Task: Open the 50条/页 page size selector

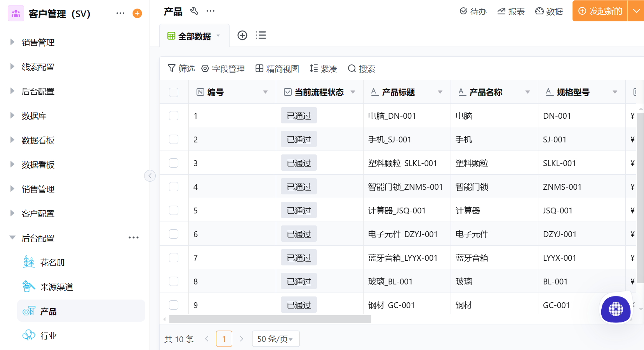Action: click(276, 338)
